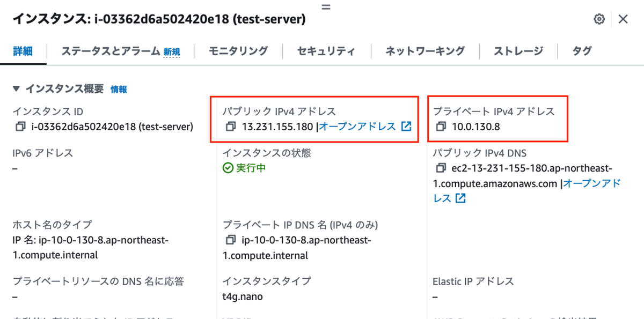644x319 pixels.
Task: Copy private IPv4 address 10.0.130.8
Action: (x=441, y=127)
